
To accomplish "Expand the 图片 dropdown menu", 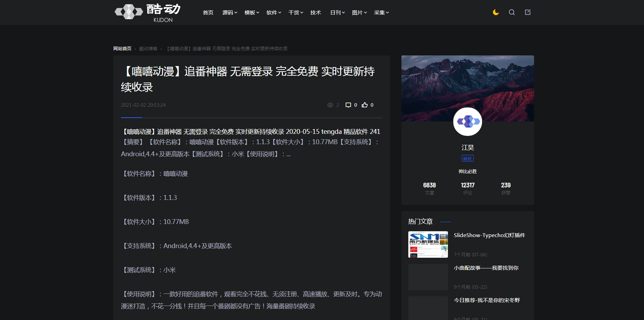I will 359,13.
